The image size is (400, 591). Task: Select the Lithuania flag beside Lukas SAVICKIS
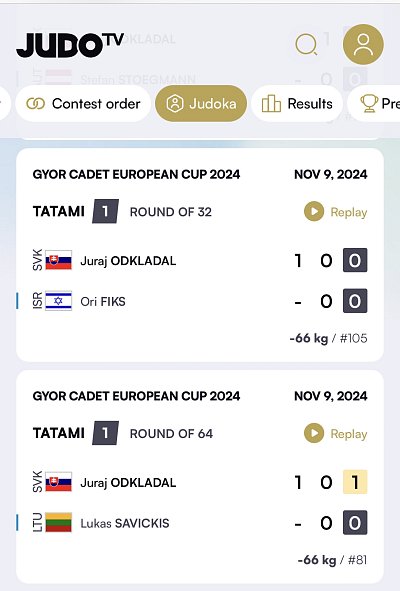coord(58,522)
